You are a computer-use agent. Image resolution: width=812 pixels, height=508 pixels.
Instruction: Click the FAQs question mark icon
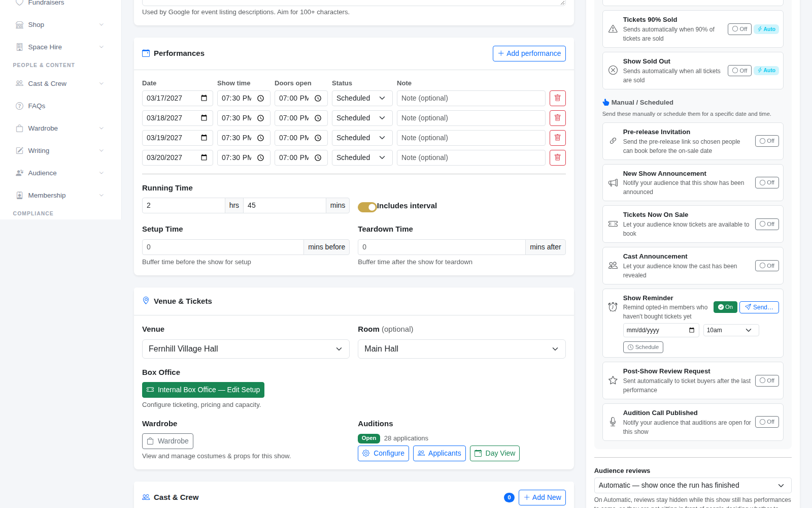(x=19, y=106)
